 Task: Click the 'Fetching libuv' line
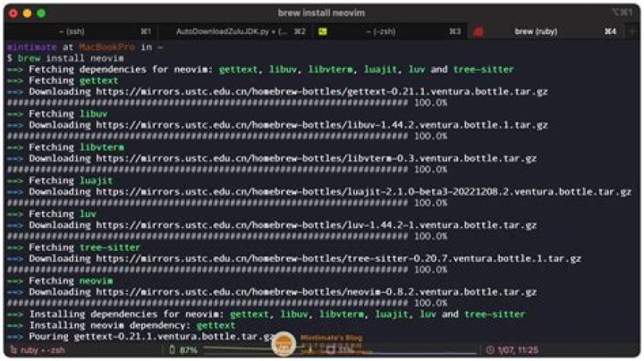click(57, 113)
